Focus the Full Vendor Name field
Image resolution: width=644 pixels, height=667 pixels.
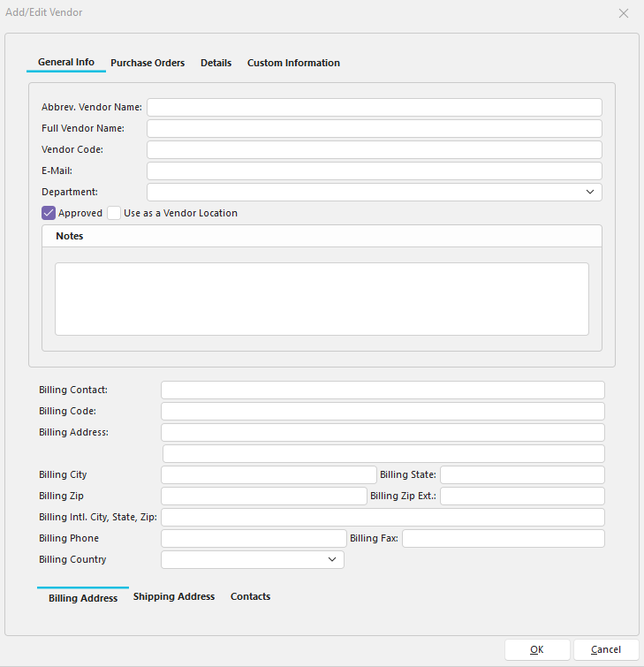pos(374,128)
